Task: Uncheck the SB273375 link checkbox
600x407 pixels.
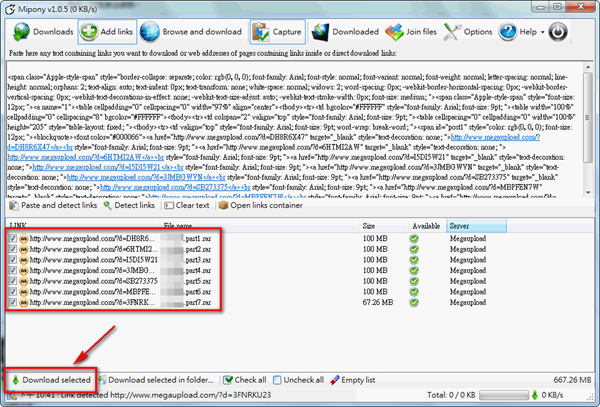Action: [x=13, y=281]
